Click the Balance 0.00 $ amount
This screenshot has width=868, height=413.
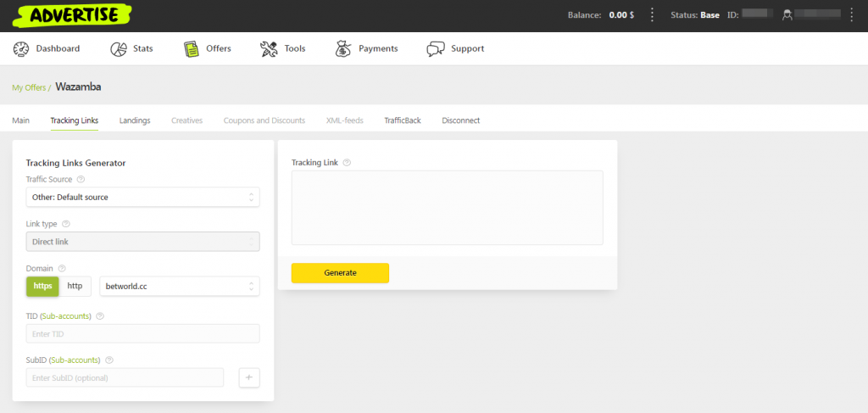point(621,15)
